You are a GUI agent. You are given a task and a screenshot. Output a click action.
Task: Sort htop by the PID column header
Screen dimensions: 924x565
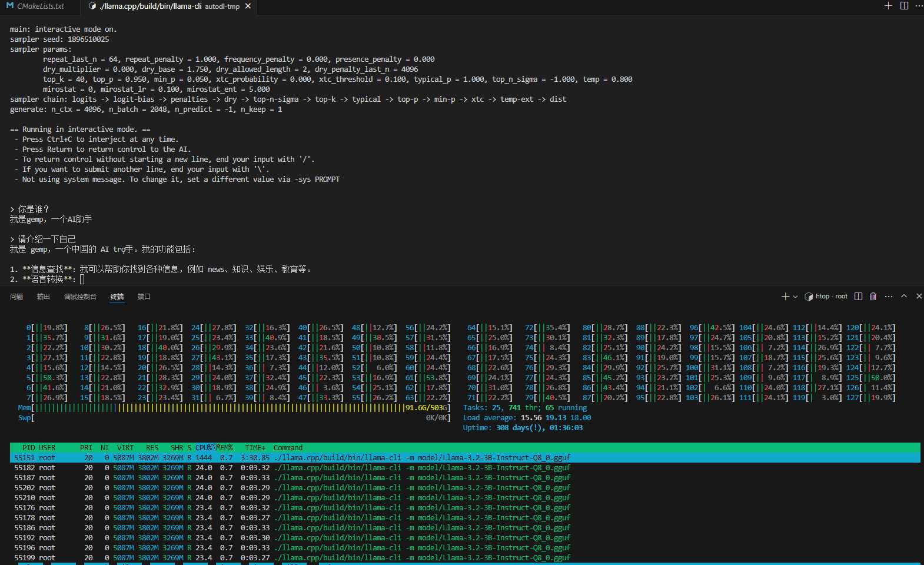[28, 448]
